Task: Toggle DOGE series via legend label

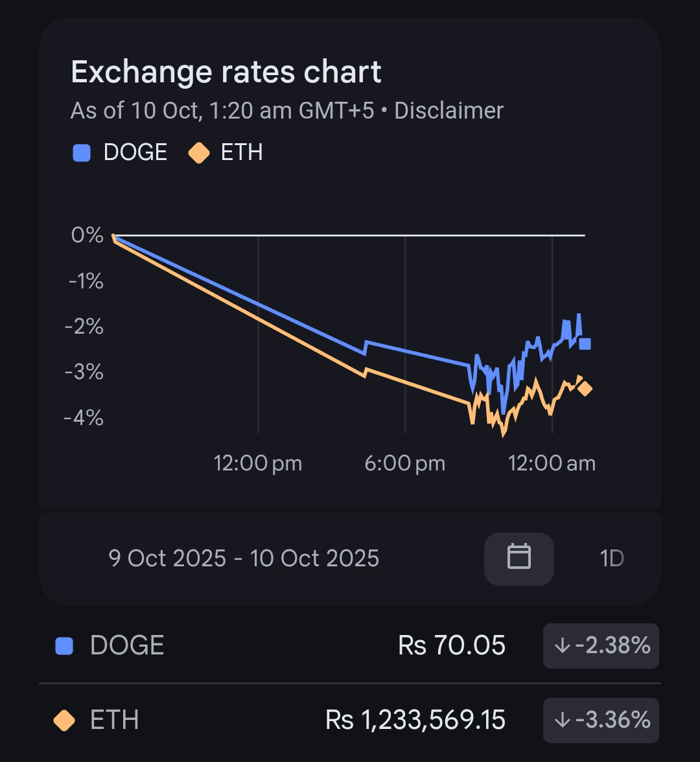Action: coord(135,153)
